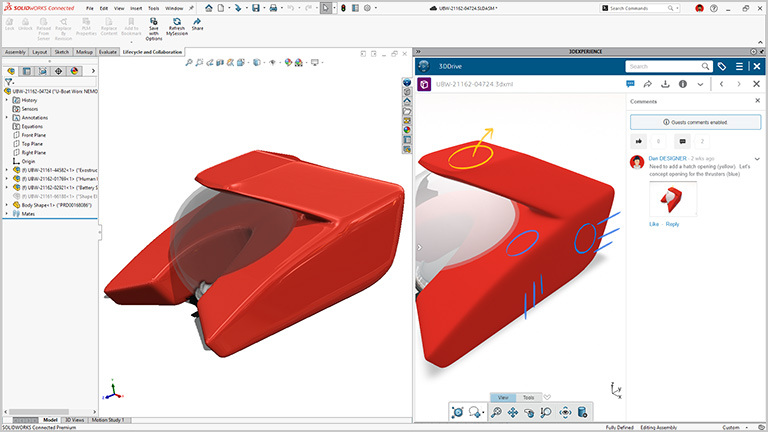768x432 pixels.
Task: Expand the History node in feature tree
Action: click(7, 100)
